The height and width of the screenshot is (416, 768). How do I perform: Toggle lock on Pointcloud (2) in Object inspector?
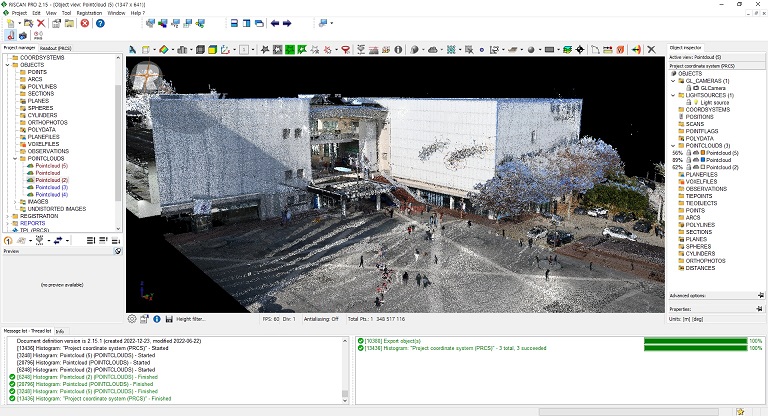[x=688, y=167]
